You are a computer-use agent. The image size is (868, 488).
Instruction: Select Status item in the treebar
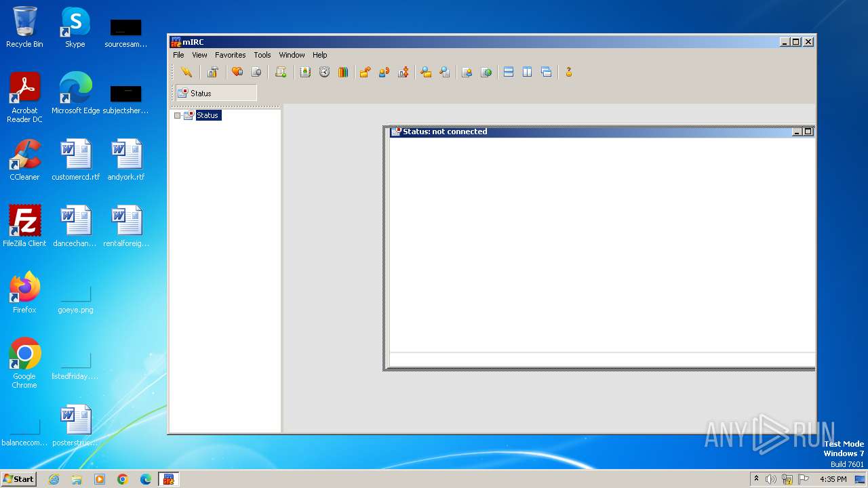pyautogui.click(x=208, y=115)
